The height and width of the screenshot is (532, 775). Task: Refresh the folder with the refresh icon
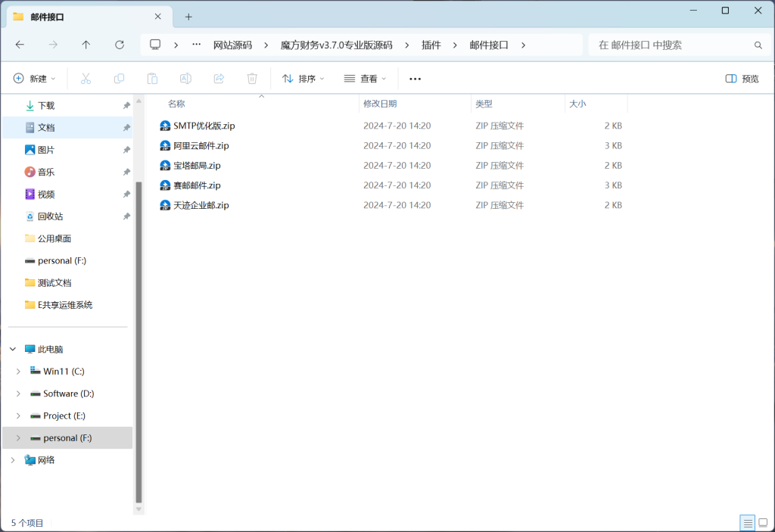(x=119, y=45)
